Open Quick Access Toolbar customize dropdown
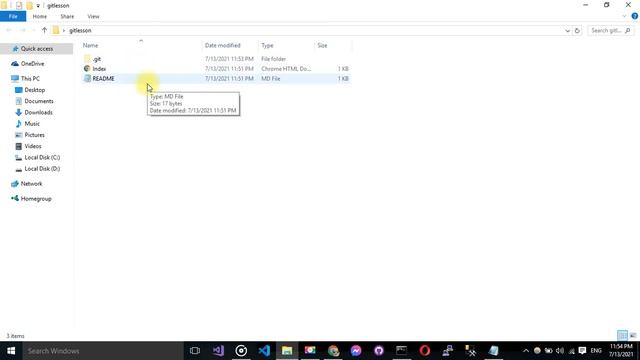The image size is (640, 360). 38,6
